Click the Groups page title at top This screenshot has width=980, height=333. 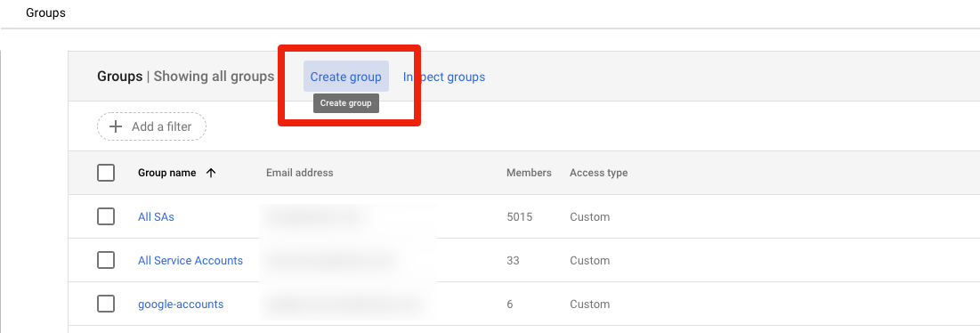[45, 12]
